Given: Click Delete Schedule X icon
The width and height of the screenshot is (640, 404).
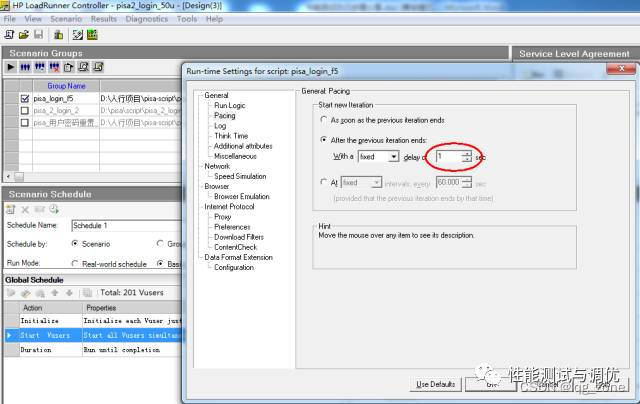Looking at the screenshot, I should click(x=25, y=209).
